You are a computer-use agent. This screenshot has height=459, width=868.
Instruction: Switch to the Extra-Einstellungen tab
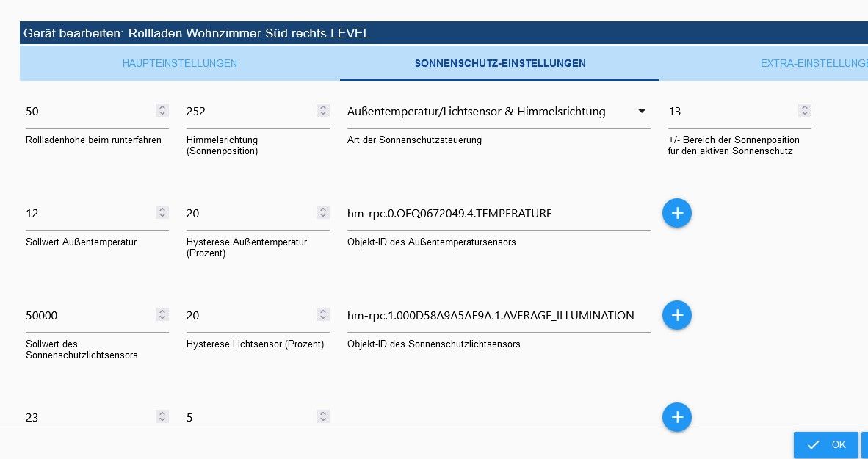pos(814,63)
